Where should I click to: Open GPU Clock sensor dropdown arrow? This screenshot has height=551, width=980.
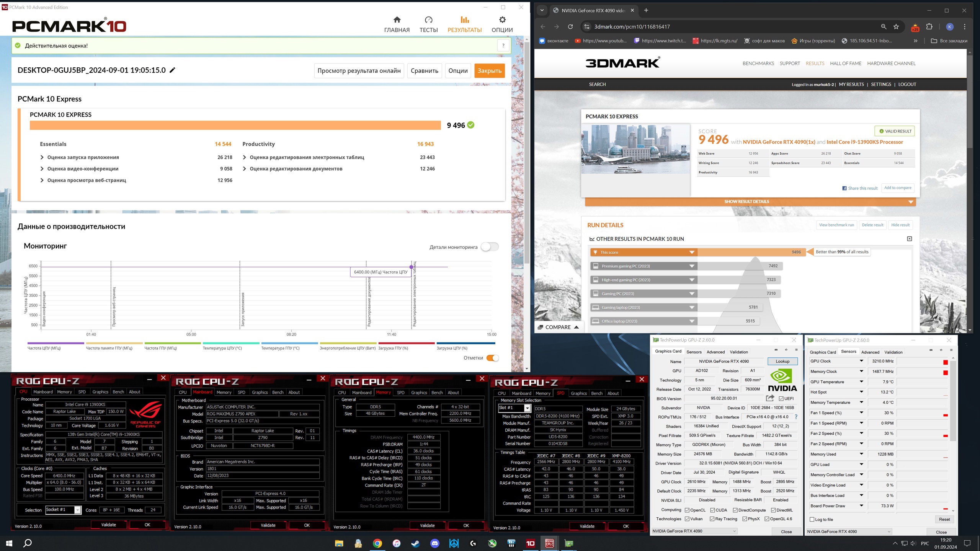pos(862,361)
